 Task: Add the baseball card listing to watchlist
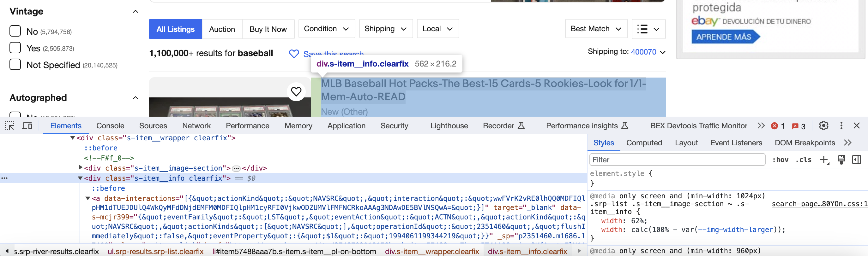click(x=296, y=91)
